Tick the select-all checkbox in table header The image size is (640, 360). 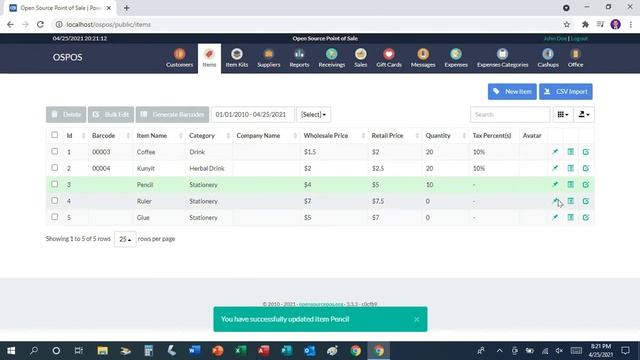pyautogui.click(x=55, y=135)
